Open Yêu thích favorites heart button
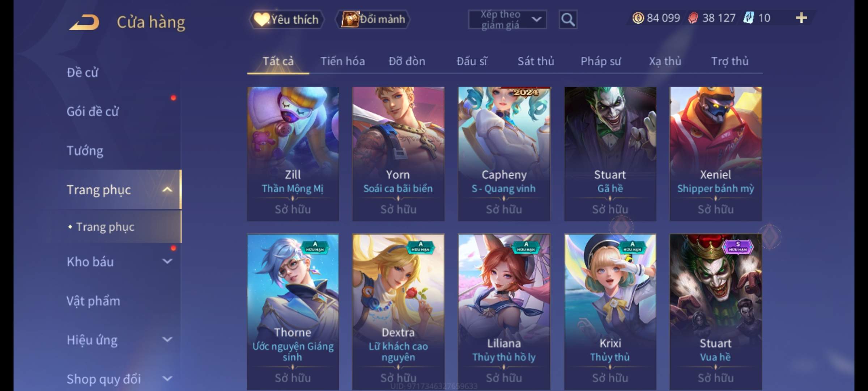868x391 pixels. click(286, 20)
